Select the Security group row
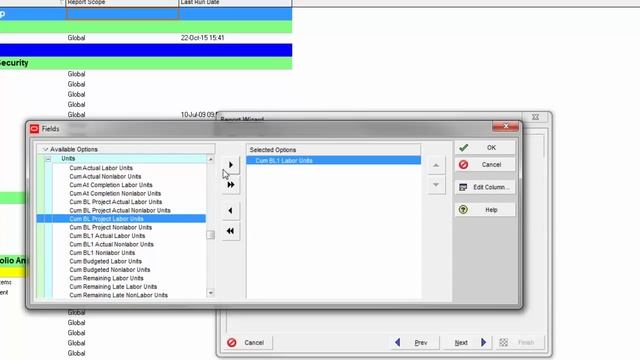 pos(146,63)
